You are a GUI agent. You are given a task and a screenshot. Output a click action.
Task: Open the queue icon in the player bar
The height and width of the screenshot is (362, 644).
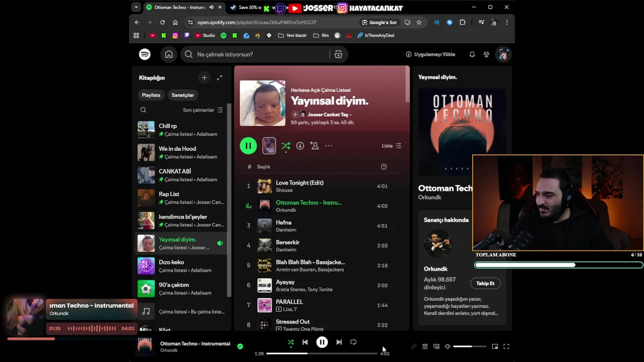click(x=425, y=346)
